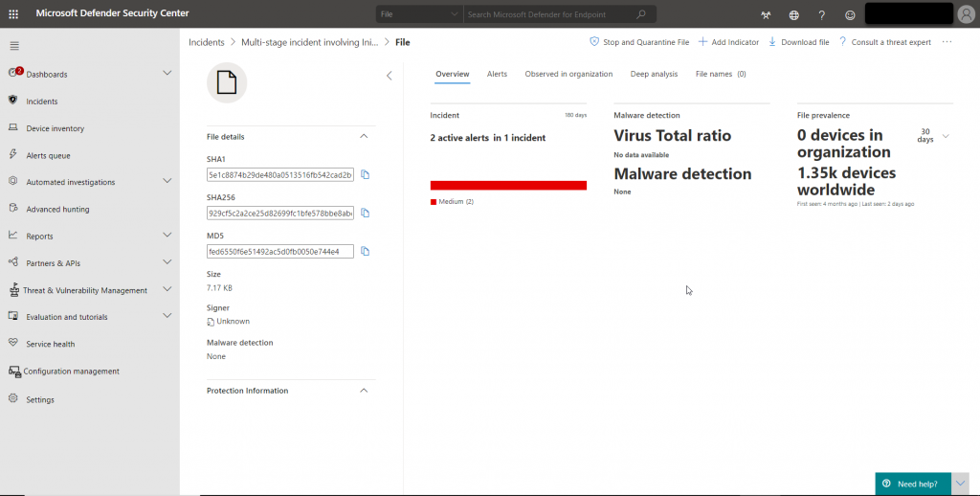Viewport: 980px width, 496px height.
Task: Expand the Automated investigations chevron
Action: coord(167,181)
